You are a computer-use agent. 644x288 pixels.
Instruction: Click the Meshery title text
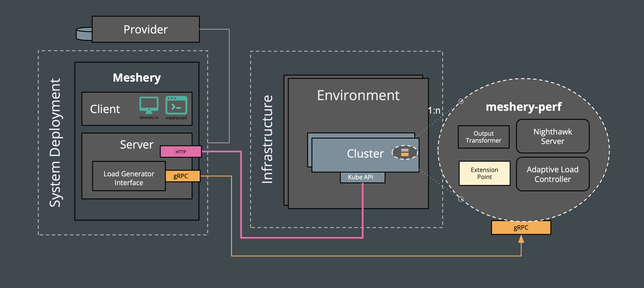137,78
